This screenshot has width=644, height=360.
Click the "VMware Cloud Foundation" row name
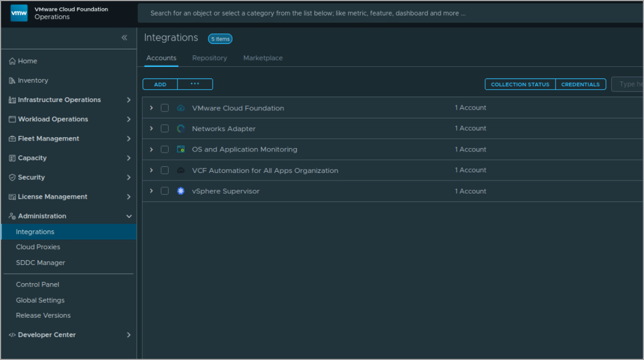[238, 108]
